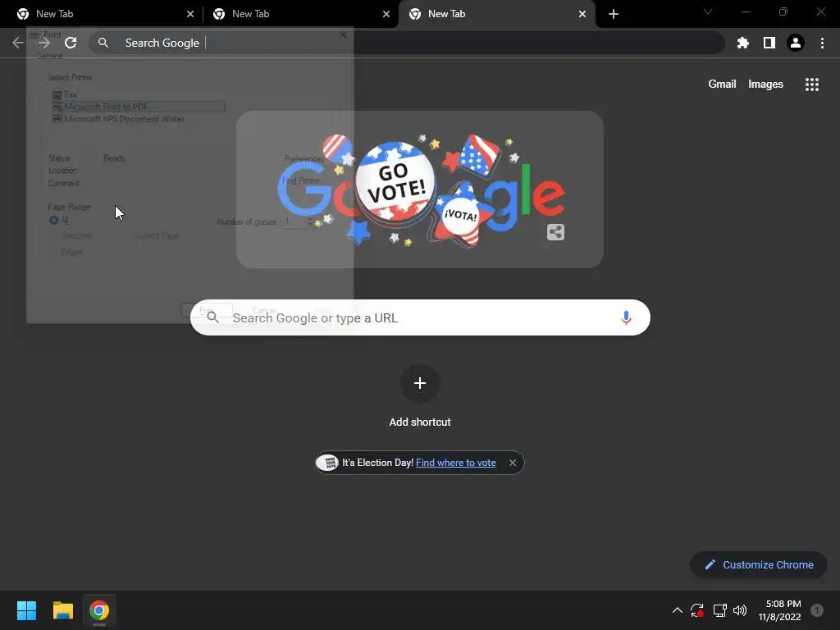Open network settings tray icon
This screenshot has width=840, height=630.
tap(719, 610)
